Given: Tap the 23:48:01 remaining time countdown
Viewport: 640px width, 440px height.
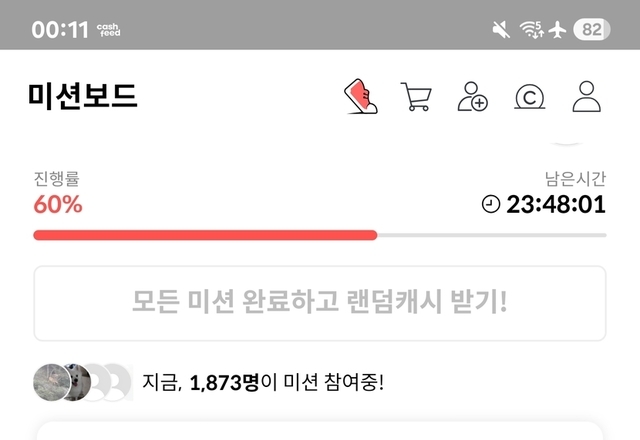Looking at the screenshot, I should (556, 204).
